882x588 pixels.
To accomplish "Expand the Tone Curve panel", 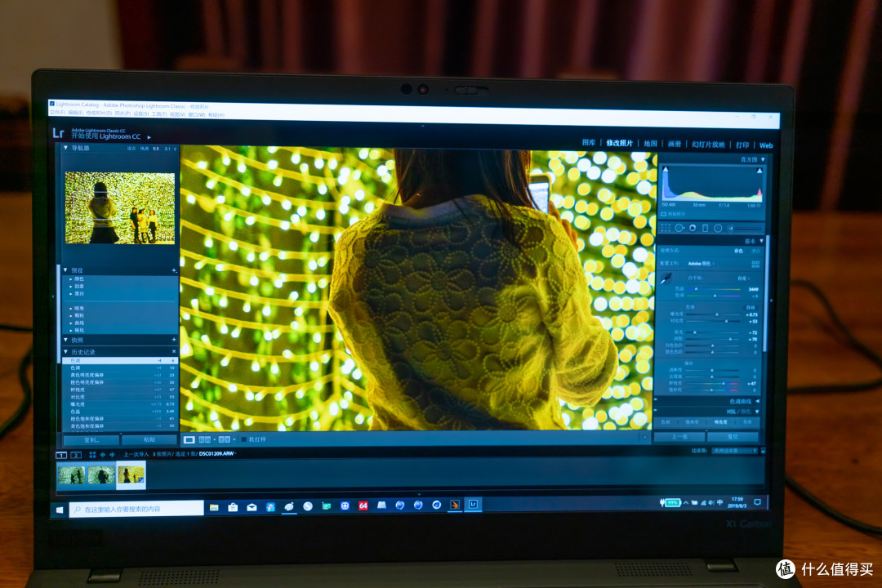I will pyautogui.click(x=758, y=401).
